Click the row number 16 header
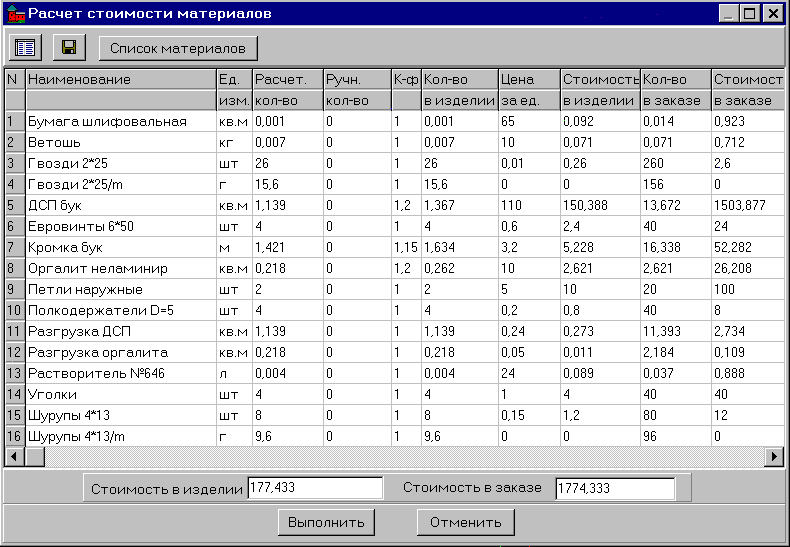This screenshot has width=790, height=547. point(15,436)
